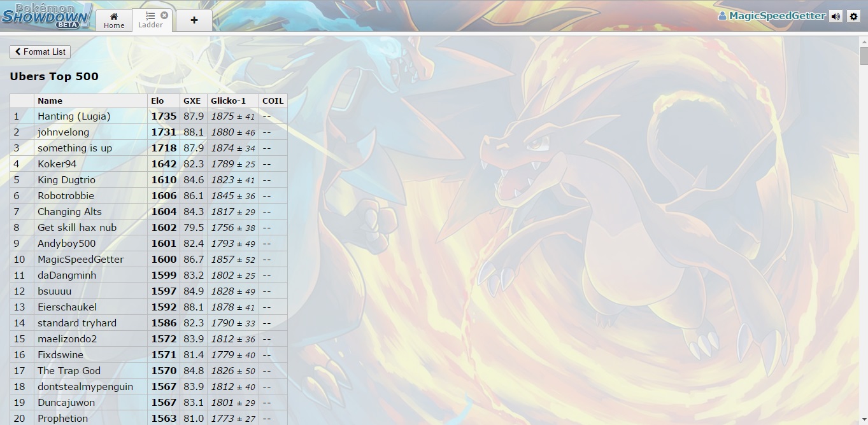Select player daDangminh
This screenshot has height=425, width=868.
coord(67,275)
